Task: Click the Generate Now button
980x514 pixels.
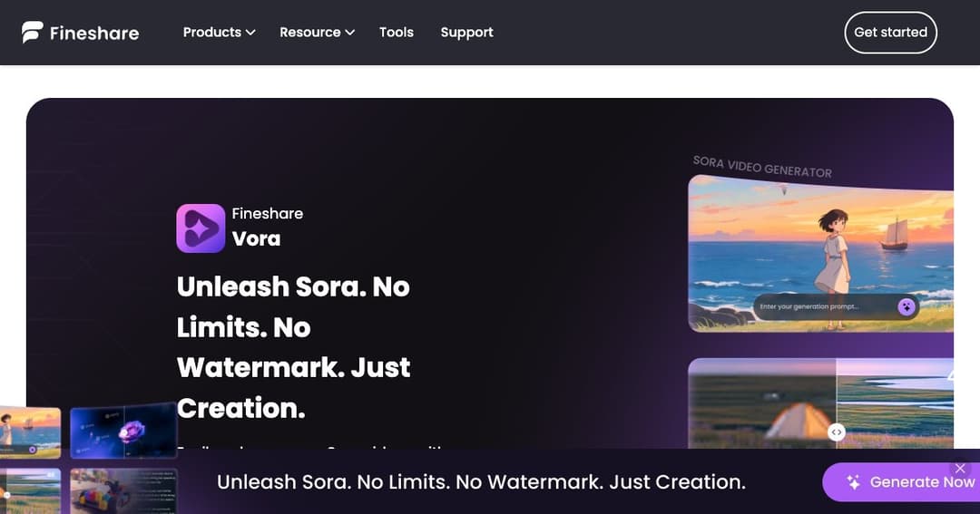Action: click(903, 481)
